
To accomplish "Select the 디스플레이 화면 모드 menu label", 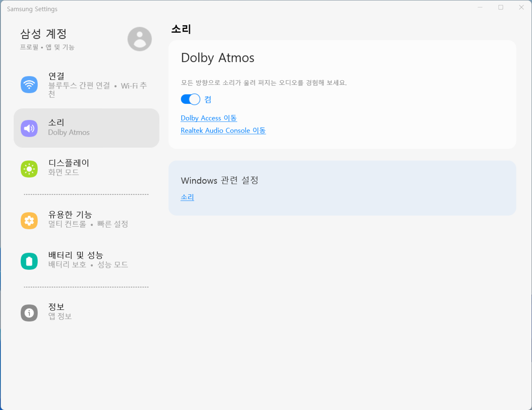I will coord(69,167).
